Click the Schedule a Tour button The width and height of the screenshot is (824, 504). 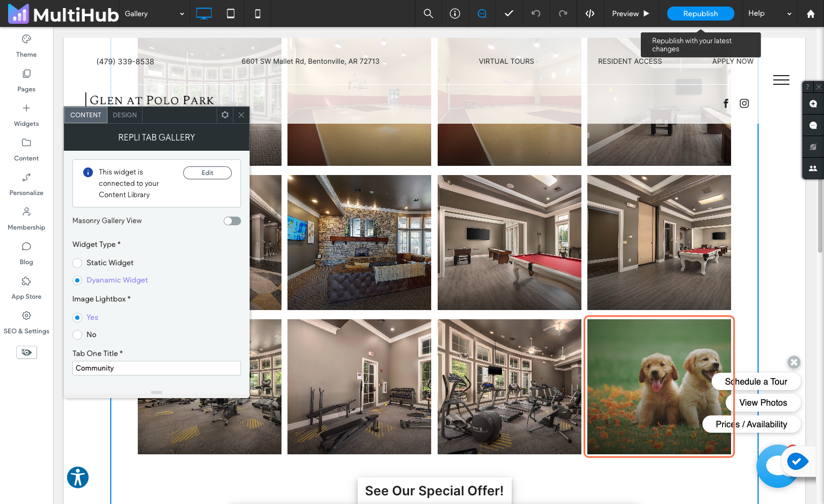point(756,381)
